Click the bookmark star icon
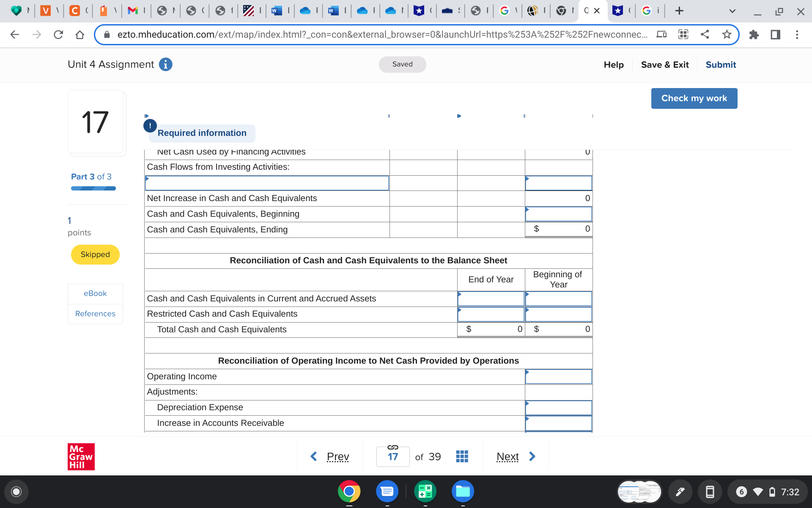This screenshot has height=508, width=812. coord(727,35)
